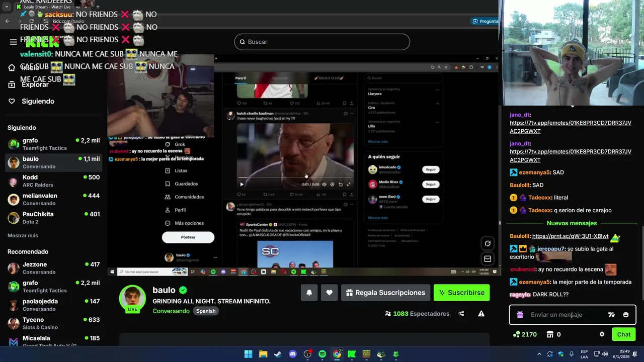
Task: Click the viewers count icon
Action: [x=388, y=314]
